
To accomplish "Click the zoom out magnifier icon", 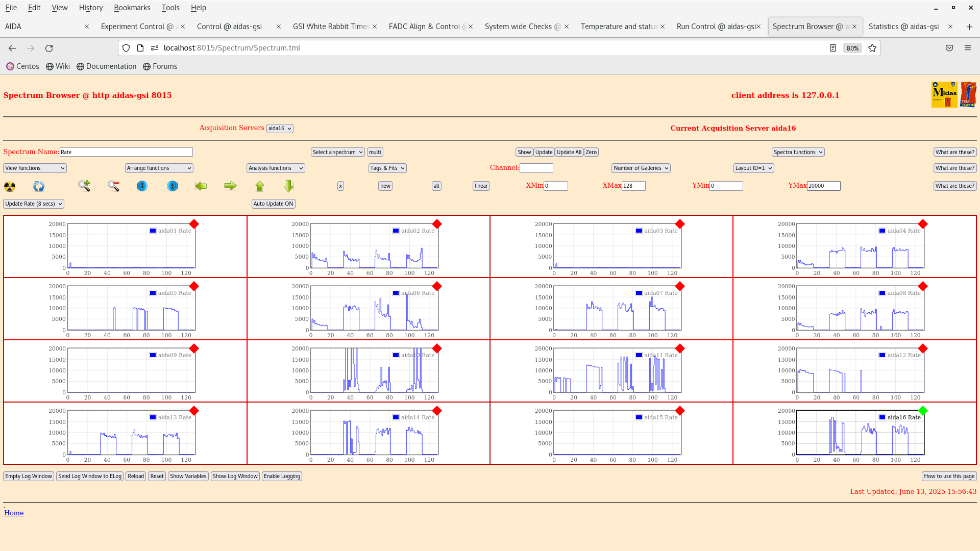I will pyautogui.click(x=113, y=186).
